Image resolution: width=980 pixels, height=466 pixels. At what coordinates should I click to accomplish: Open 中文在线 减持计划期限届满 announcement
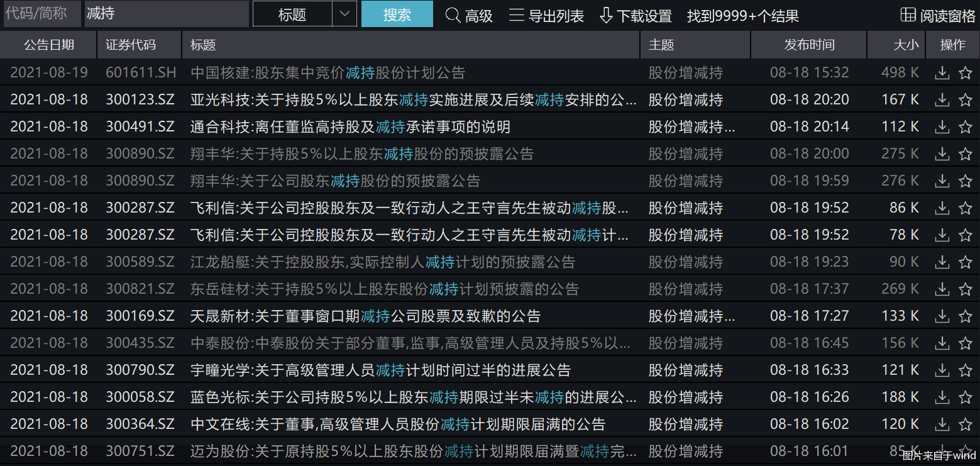(x=398, y=424)
